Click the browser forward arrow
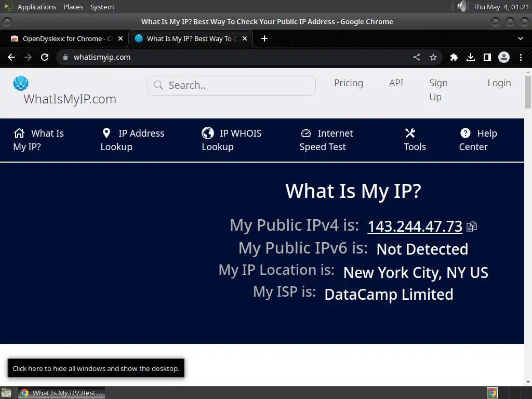Viewport: 532px width, 399px height. click(x=28, y=57)
